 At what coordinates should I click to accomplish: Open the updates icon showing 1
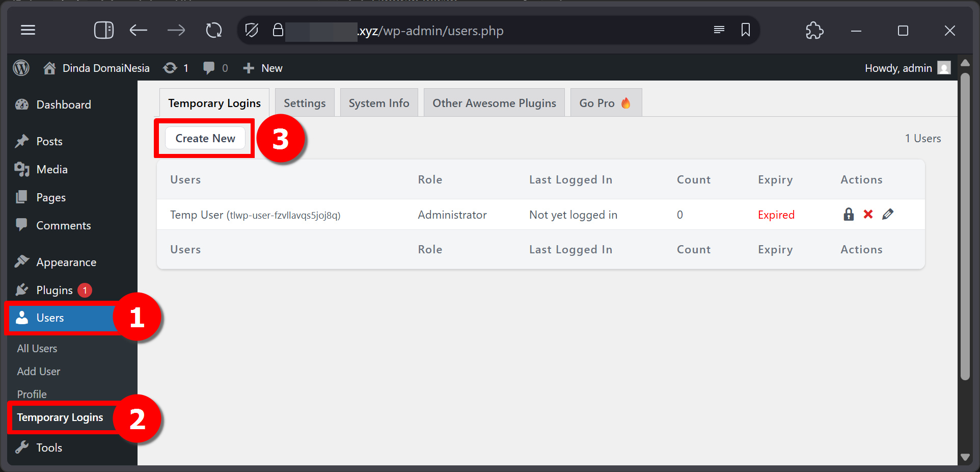click(x=176, y=68)
